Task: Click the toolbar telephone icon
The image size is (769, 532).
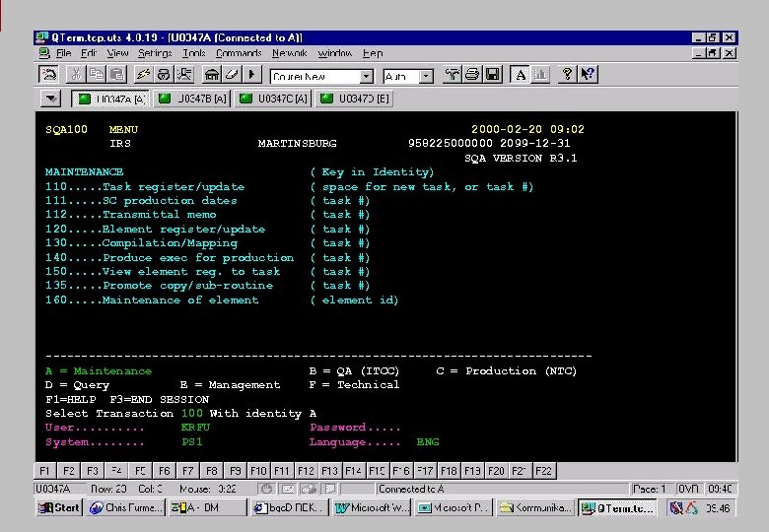Action: (x=164, y=75)
